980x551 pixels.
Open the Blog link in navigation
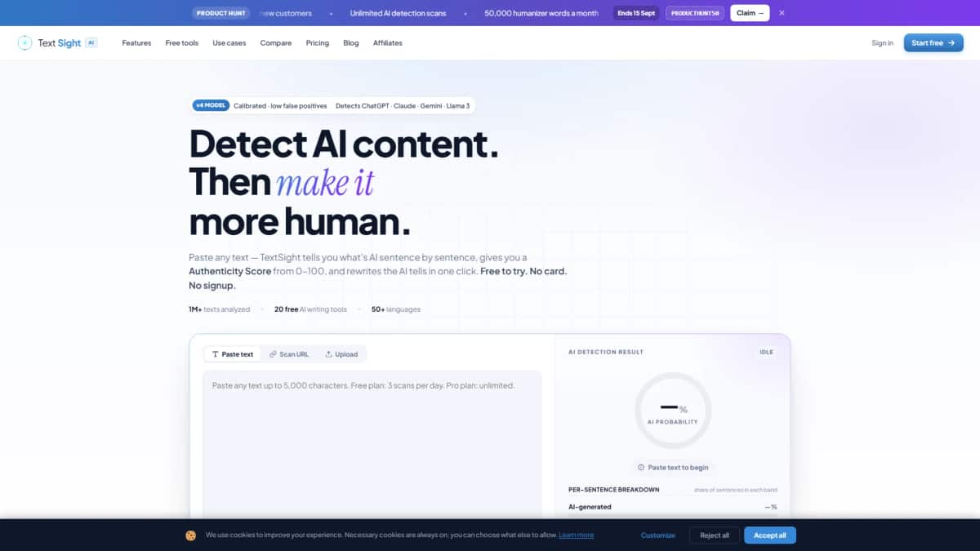click(351, 42)
